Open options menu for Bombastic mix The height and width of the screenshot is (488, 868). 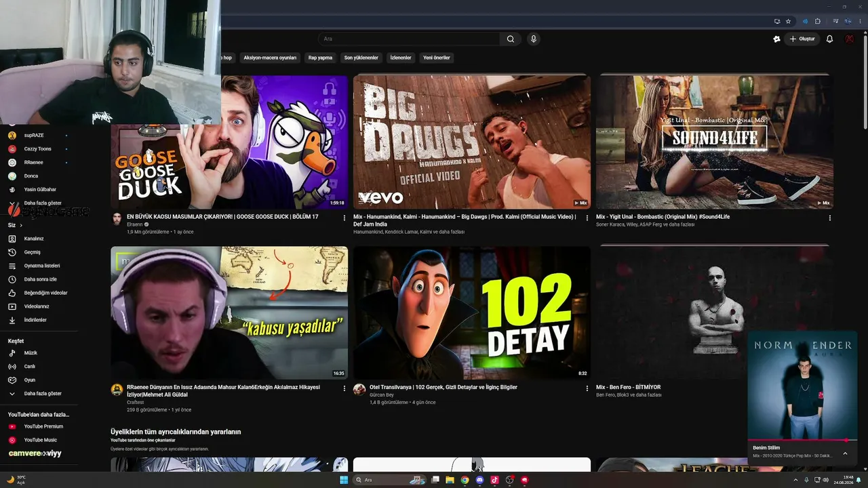pos(830,218)
